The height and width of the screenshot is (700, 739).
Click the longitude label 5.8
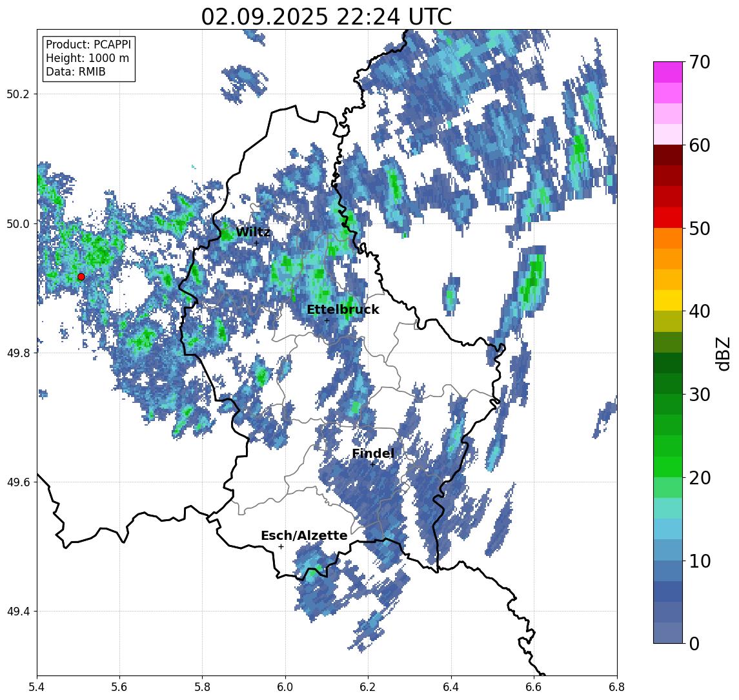(x=203, y=687)
